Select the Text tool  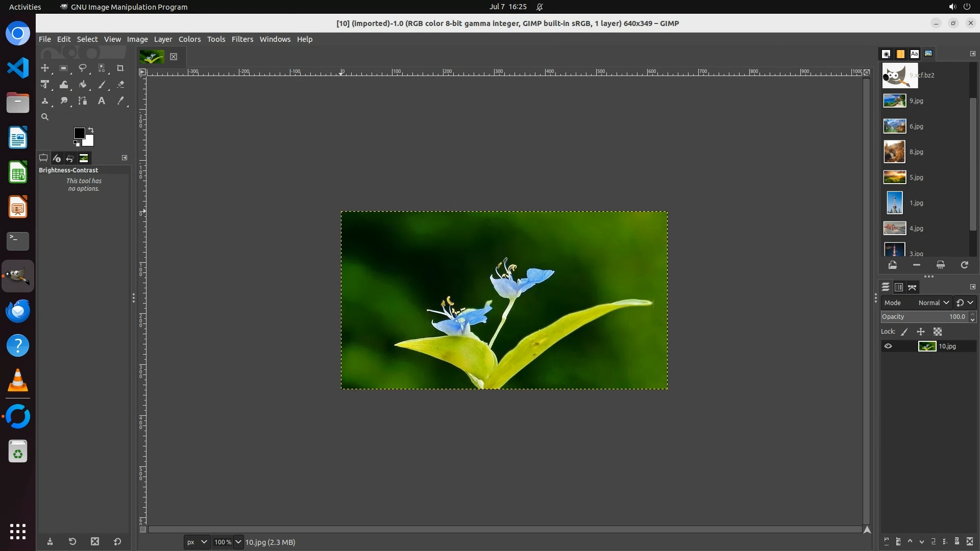[102, 101]
